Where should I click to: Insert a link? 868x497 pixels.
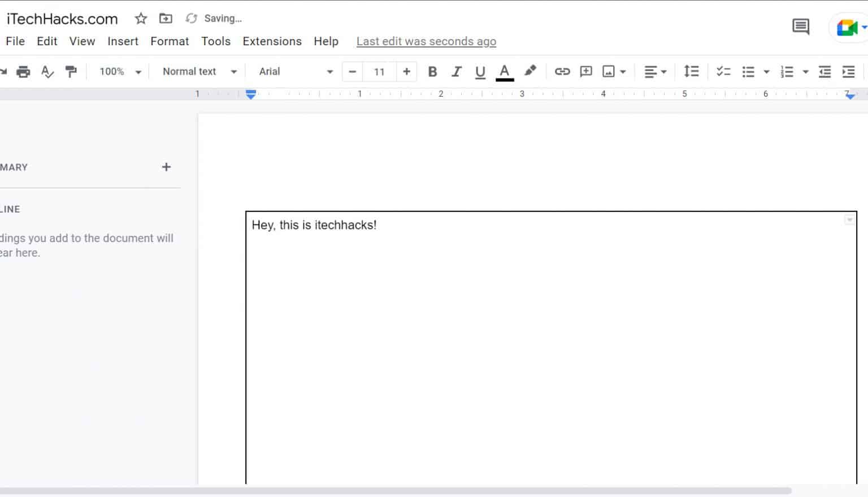point(562,71)
